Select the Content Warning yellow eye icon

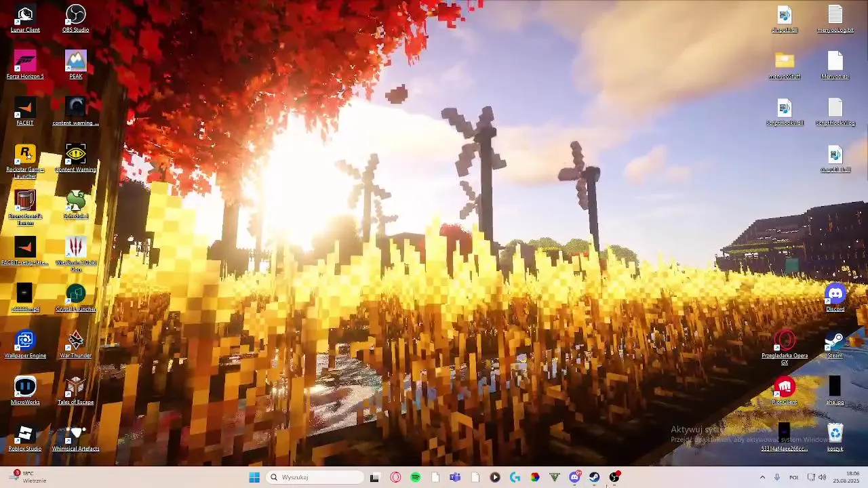[75, 158]
